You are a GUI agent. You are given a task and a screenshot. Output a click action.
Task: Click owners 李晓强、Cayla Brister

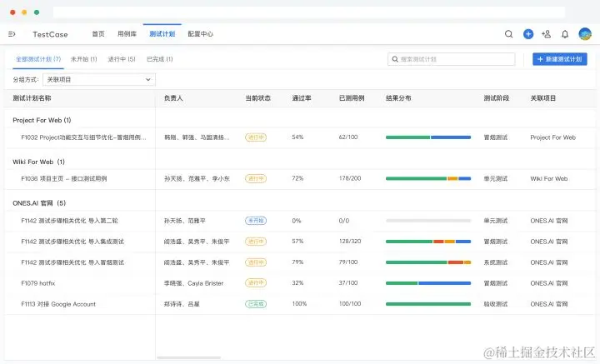[x=193, y=283]
